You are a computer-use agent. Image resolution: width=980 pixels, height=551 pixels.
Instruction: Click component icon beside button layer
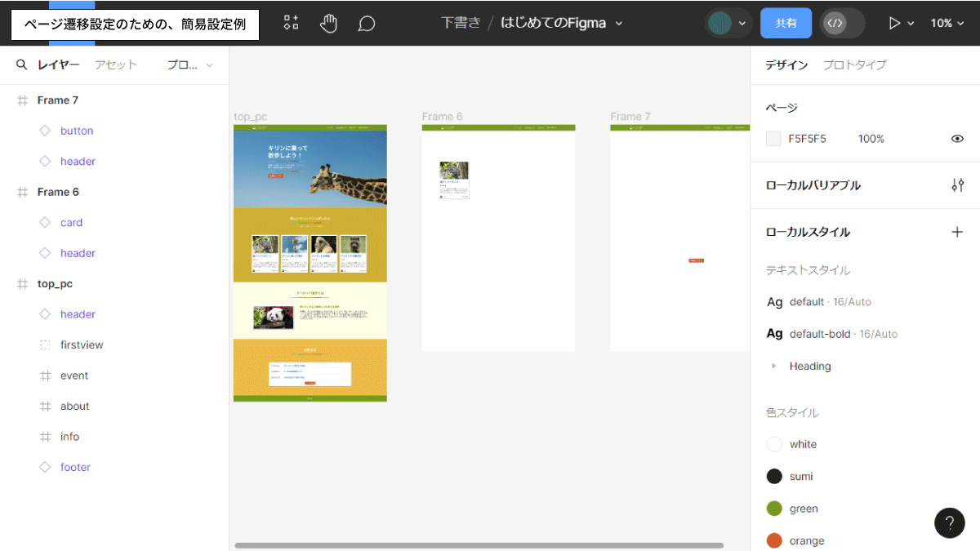click(x=45, y=131)
